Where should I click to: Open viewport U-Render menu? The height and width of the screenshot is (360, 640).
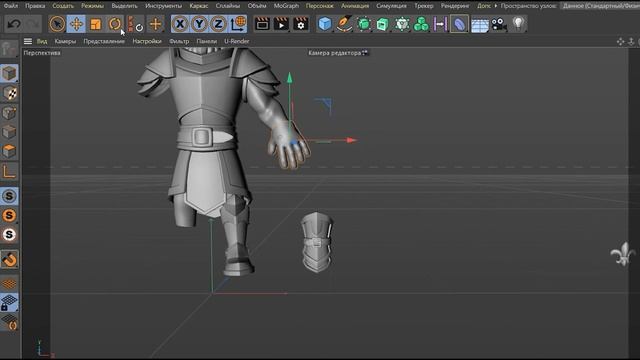click(x=237, y=41)
